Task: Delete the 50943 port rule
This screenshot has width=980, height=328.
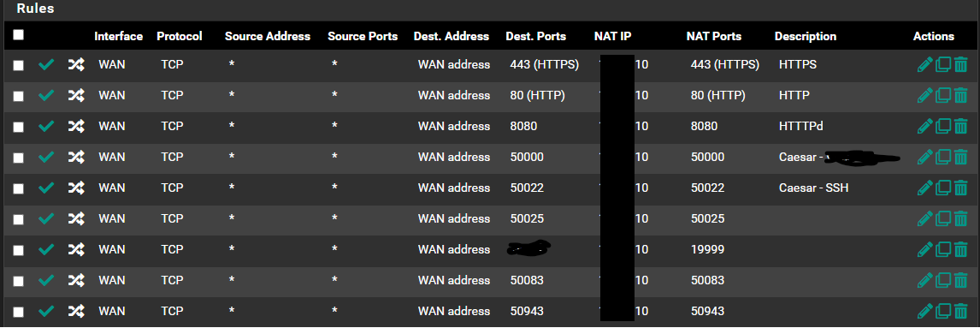Action: point(960,311)
